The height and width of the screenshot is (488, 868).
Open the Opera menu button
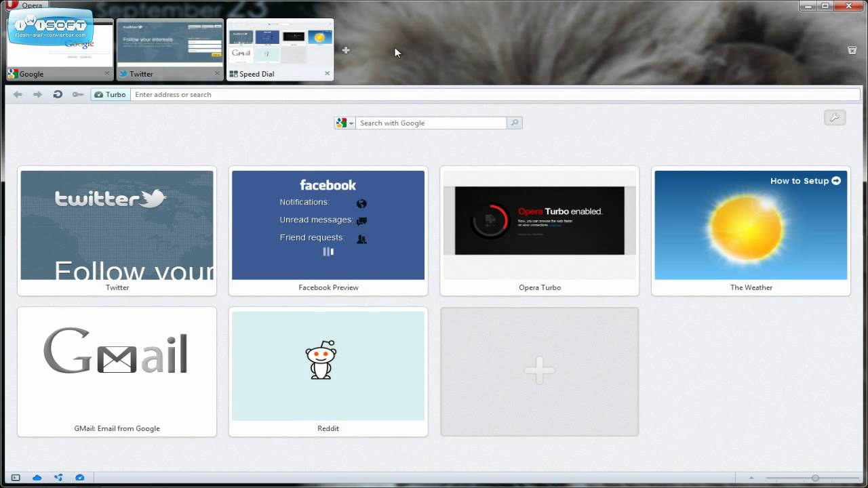[27, 5]
